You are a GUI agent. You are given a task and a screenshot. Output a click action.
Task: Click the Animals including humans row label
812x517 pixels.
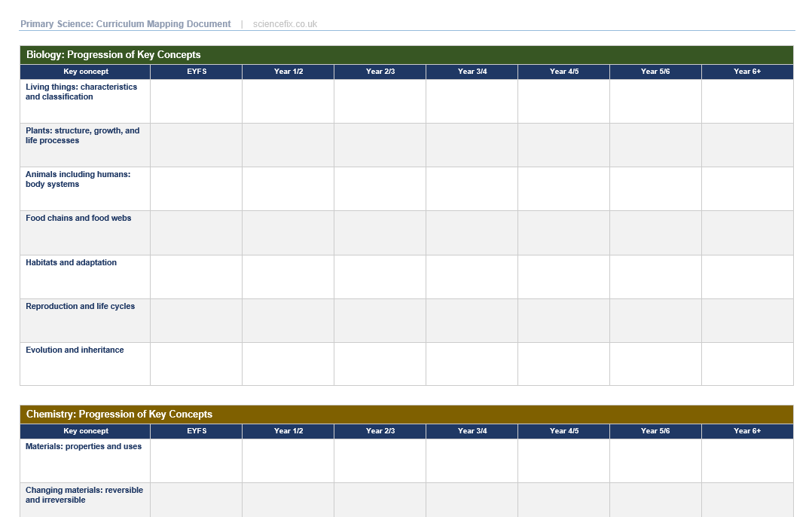click(78, 179)
